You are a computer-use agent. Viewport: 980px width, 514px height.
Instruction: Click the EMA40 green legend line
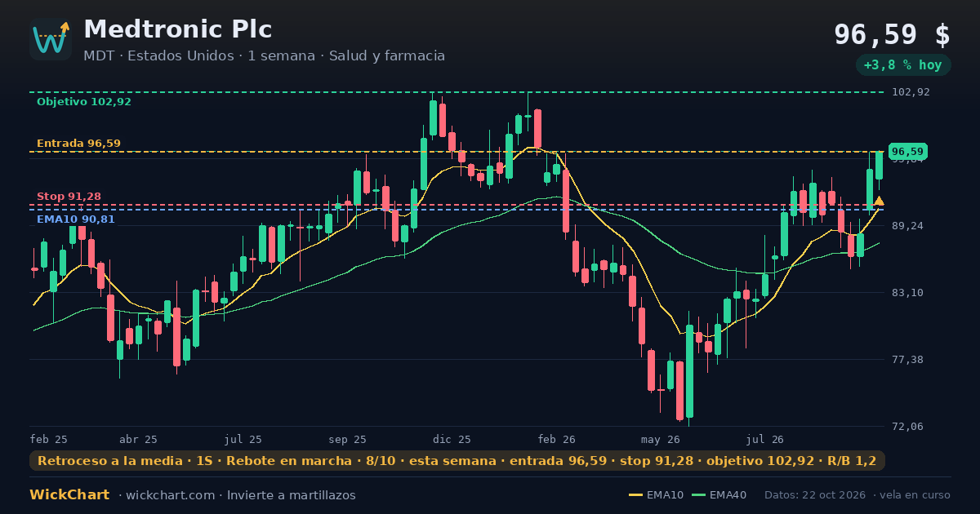[x=698, y=495]
